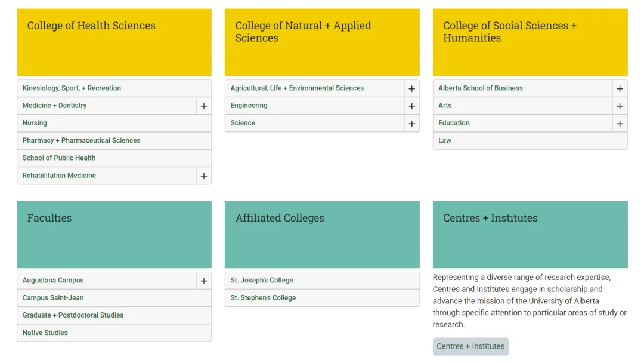Expand the Medicine + Dentistry plus icon

point(203,106)
